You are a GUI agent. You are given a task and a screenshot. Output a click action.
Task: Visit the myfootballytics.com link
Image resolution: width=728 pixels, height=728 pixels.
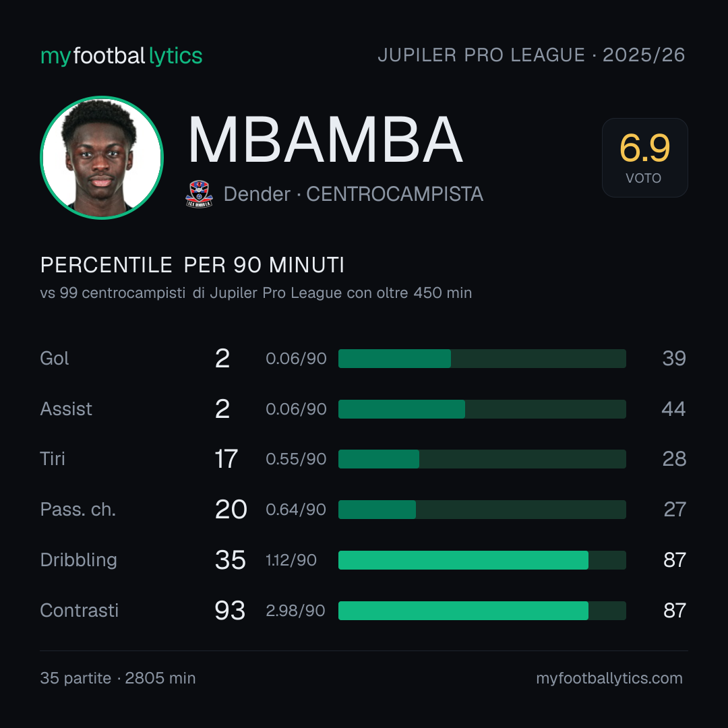click(x=609, y=678)
